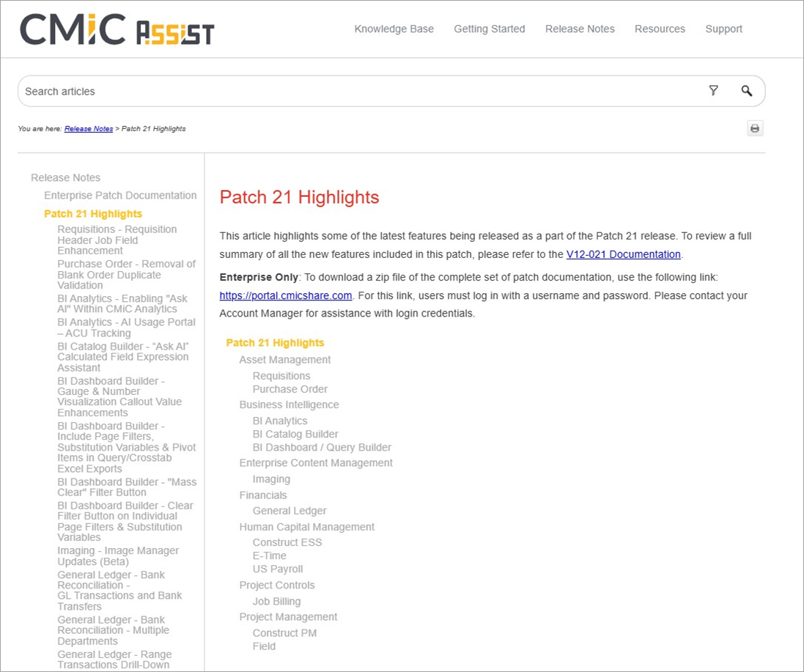Open the Resources page
Screen dimensions: 804x672
tap(659, 29)
